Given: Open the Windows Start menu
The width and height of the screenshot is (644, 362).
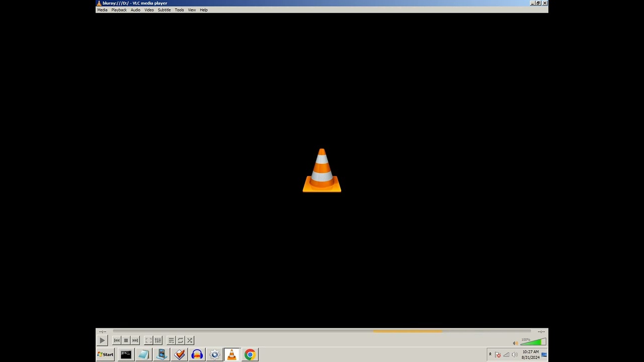Looking at the screenshot, I should (x=106, y=354).
